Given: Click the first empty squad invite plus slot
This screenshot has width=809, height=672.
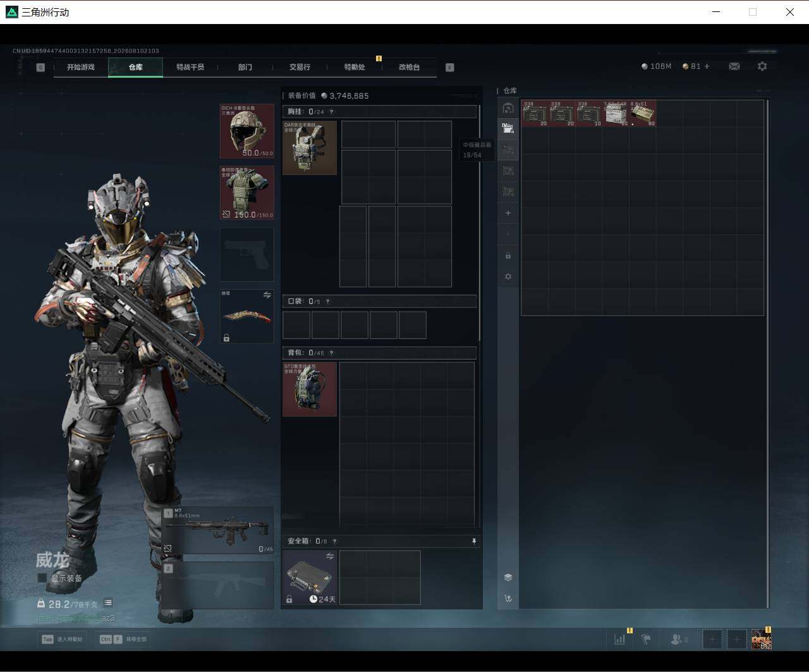Looking at the screenshot, I should pyautogui.click(x=712, y=639).
